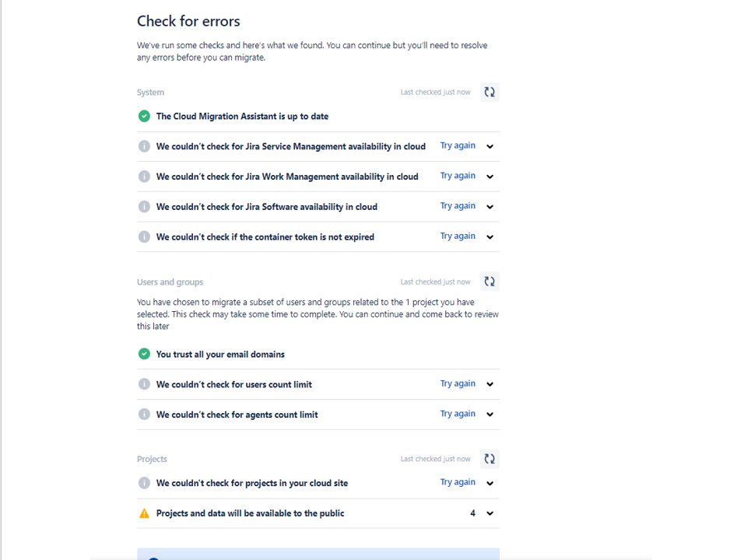Try again for Jira Software availability
This screenshot has width=730, height=560.
tap(458, 206)
